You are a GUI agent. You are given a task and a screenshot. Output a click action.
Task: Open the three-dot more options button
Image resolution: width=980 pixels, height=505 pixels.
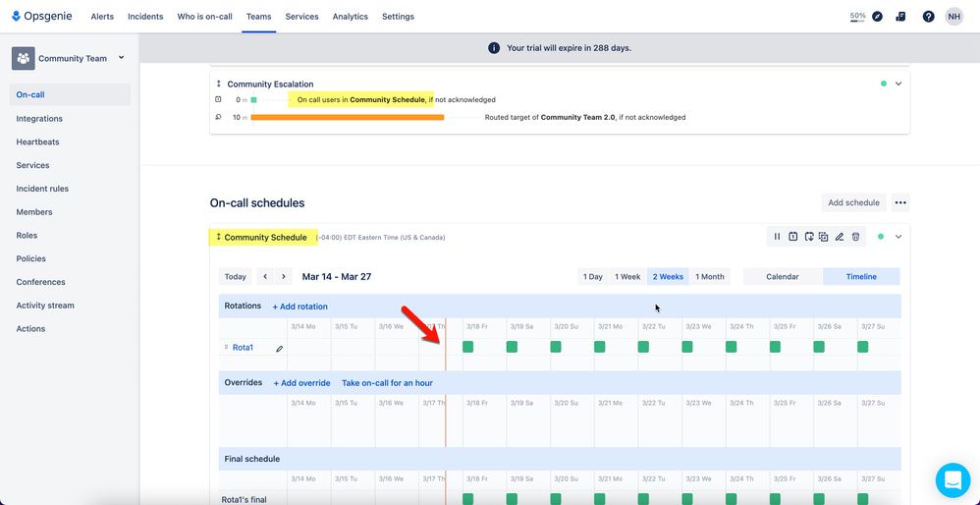coord(900,202)
